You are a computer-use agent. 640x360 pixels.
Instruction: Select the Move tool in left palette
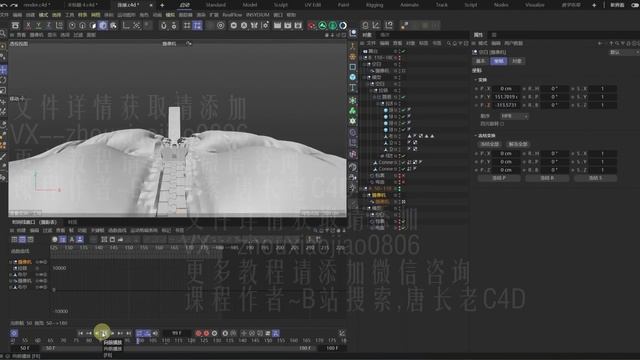(x=3, y=69)
